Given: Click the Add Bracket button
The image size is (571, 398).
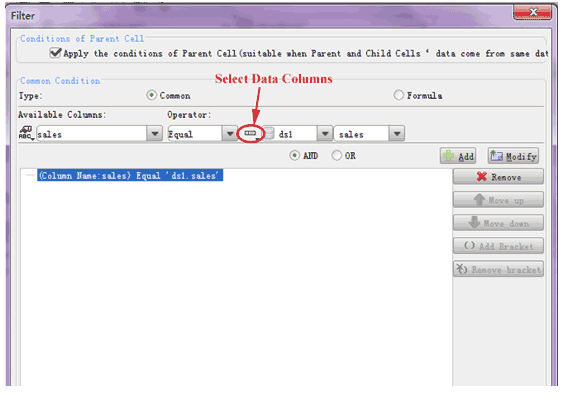Looking at the screenshot, I should point(499,246).
